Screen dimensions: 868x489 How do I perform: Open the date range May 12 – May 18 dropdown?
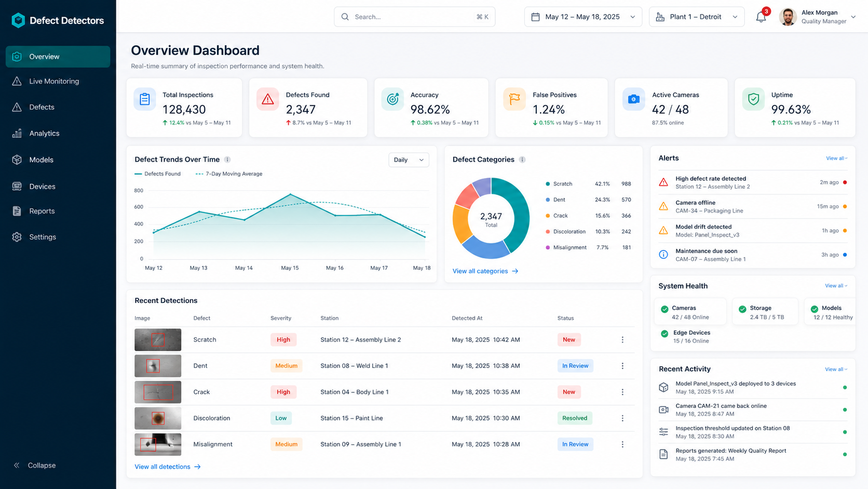coord(583,17)
